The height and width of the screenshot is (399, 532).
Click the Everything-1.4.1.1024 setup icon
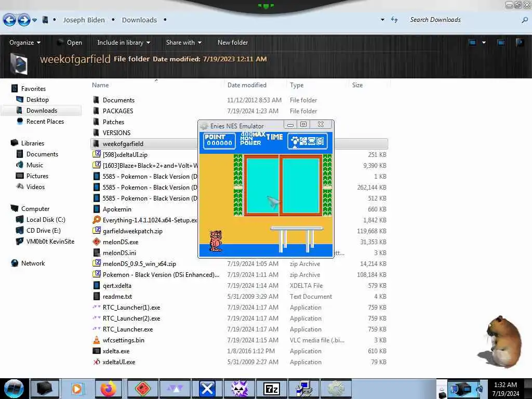click(x=96, y=220)
